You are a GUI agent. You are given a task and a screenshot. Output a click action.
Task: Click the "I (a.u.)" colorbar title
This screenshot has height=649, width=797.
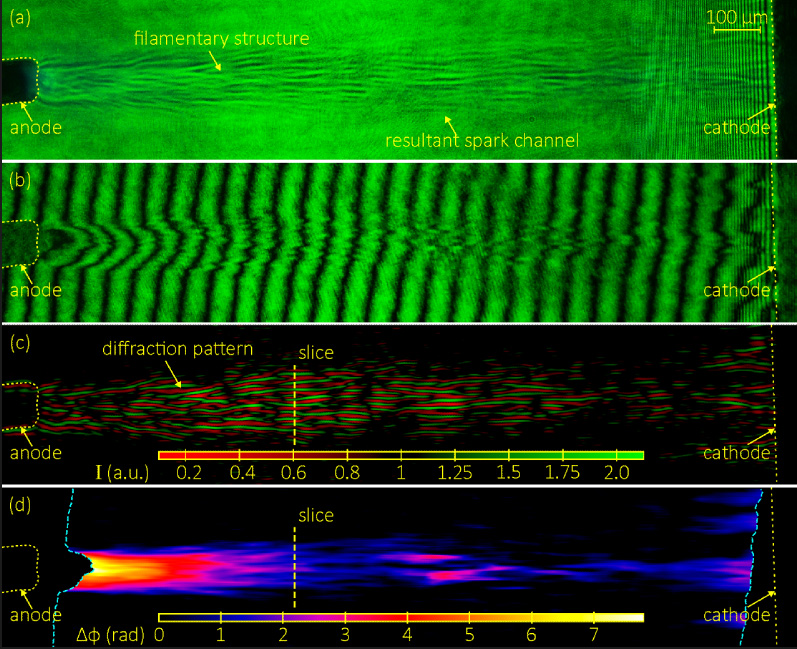(122, 473)
